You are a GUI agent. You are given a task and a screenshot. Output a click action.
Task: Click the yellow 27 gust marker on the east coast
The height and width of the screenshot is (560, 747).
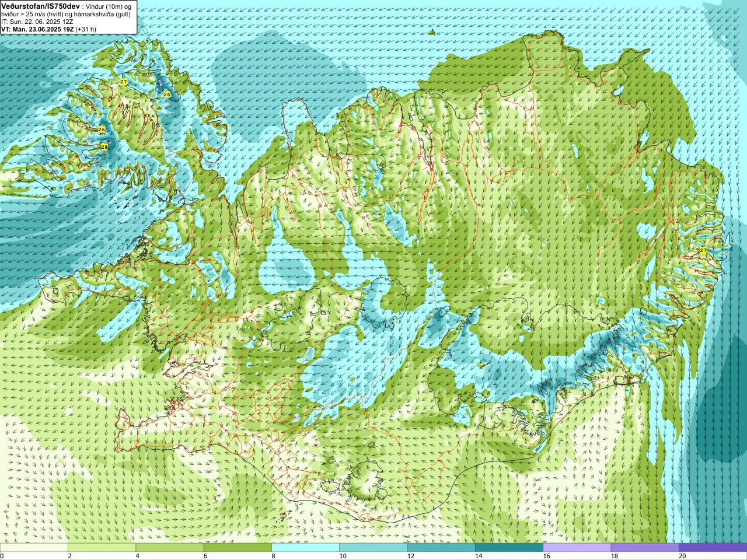coord(703,250)
